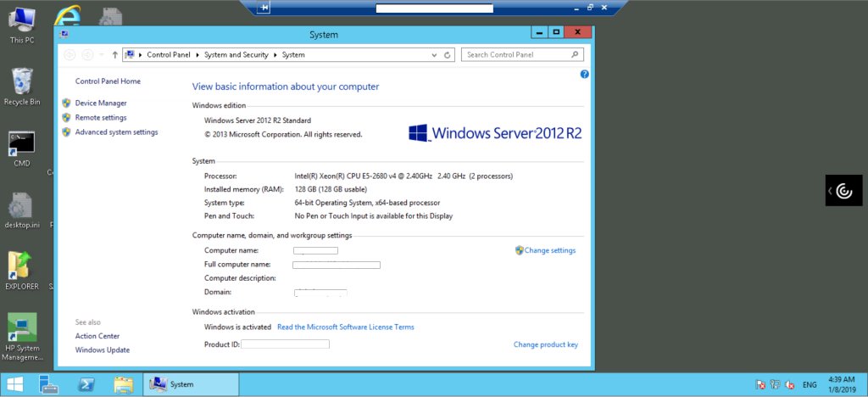Click the Intel Xeon processor text
868x397 pixels.
[403, 176]
